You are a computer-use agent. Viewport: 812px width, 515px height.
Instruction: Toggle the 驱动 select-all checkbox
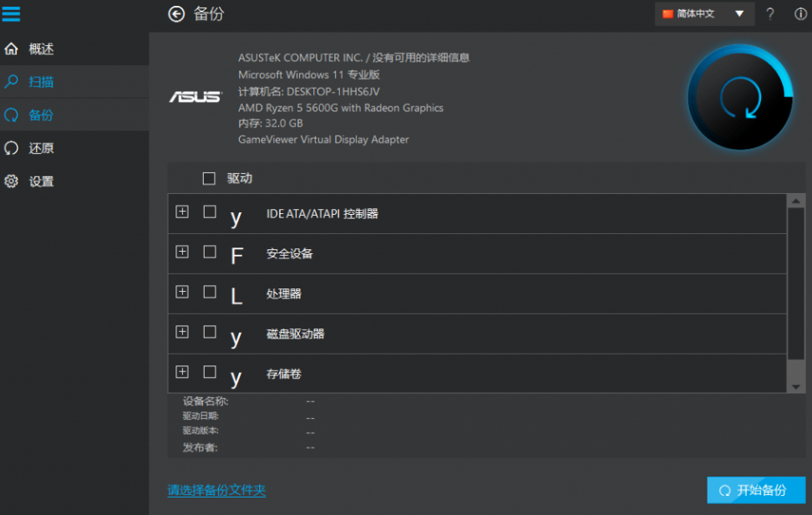pos(208,178)
